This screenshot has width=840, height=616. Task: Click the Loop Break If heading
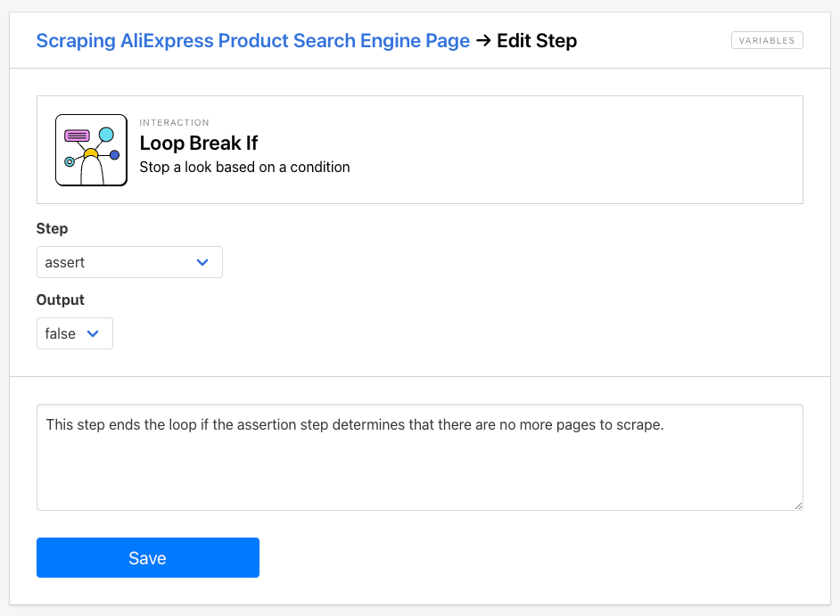click(198, 143)
